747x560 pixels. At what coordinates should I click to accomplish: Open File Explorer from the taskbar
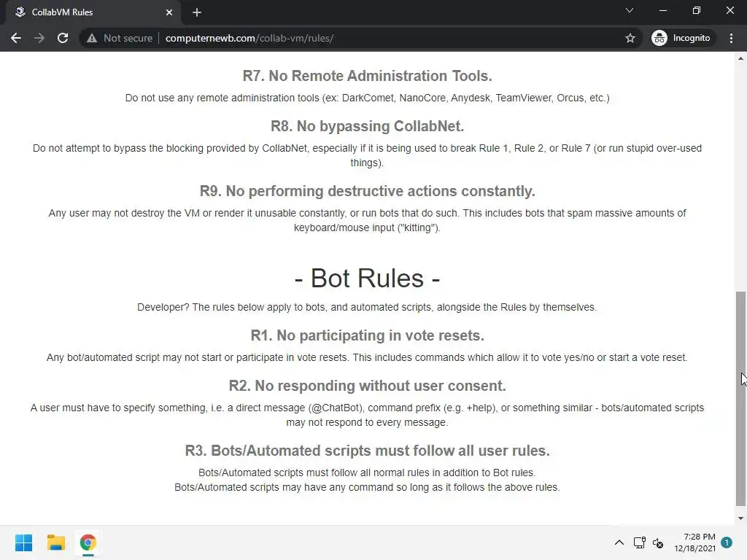click(55, 542)
